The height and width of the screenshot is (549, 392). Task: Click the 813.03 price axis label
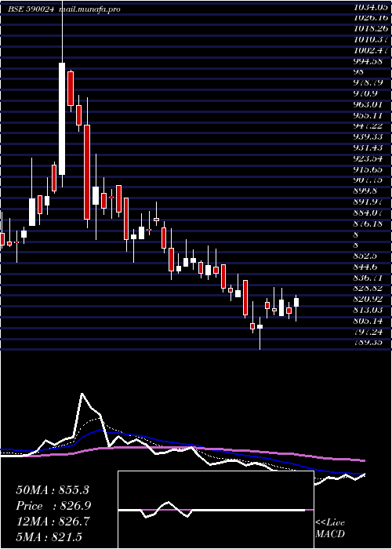[368, 310]
